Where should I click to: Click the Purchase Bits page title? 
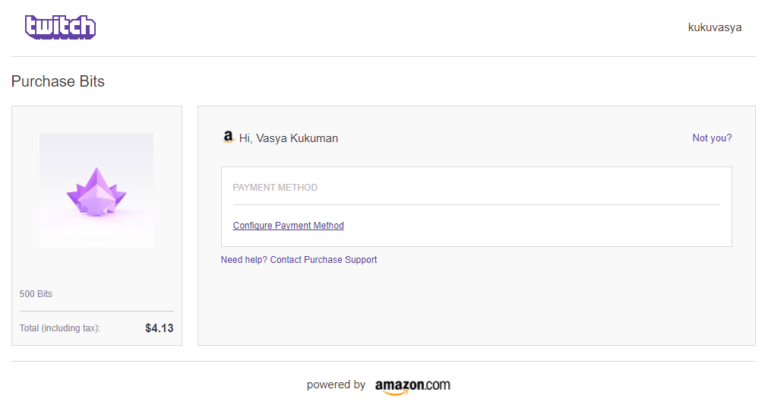[x=58, y=81]
